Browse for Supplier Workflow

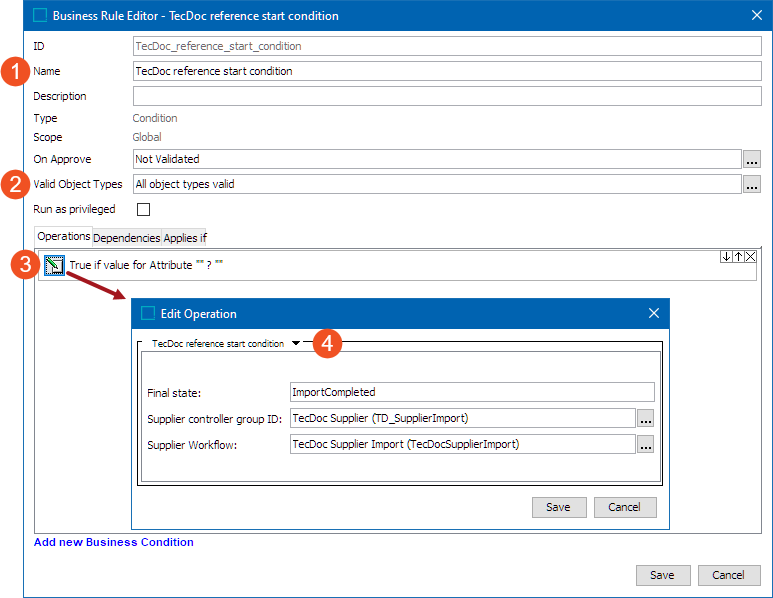[646, 444]
